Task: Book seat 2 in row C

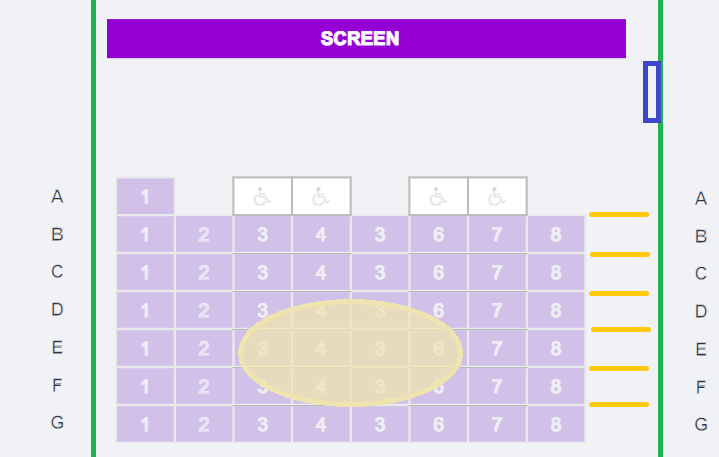Action: 204,272
